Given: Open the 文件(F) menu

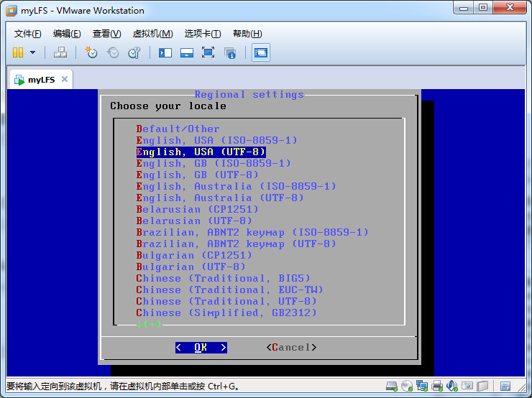Looking at the screenshot, I should (x=27, y=34).
